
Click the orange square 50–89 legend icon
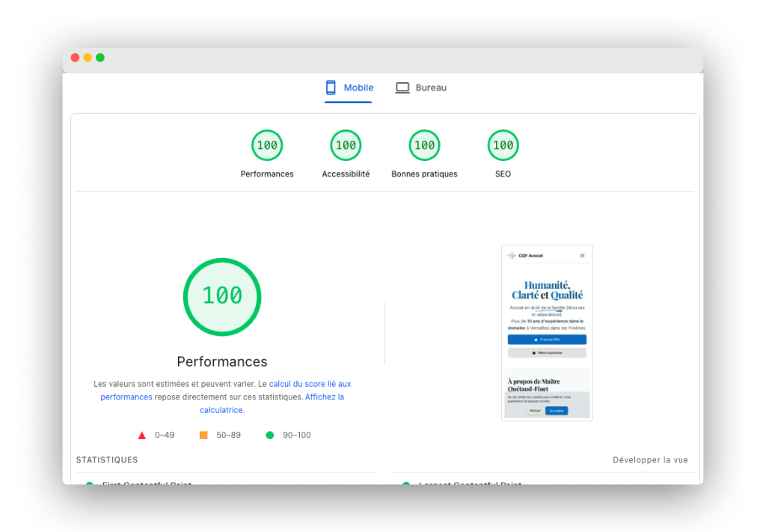click(203, 435)
